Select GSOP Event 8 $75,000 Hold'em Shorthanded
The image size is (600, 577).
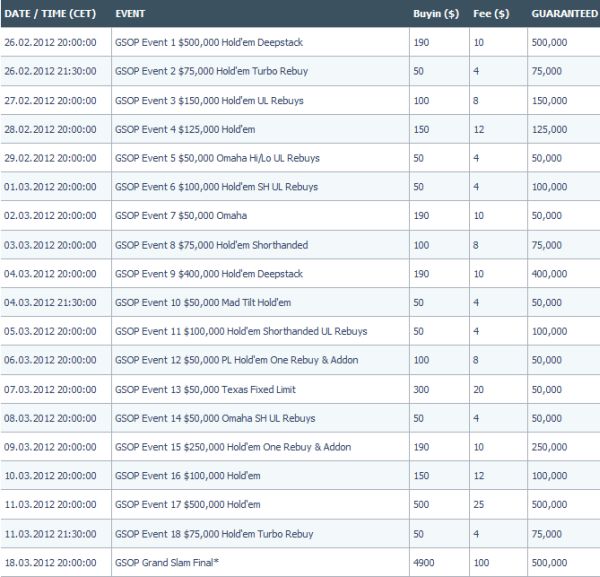tap(212, 245)
